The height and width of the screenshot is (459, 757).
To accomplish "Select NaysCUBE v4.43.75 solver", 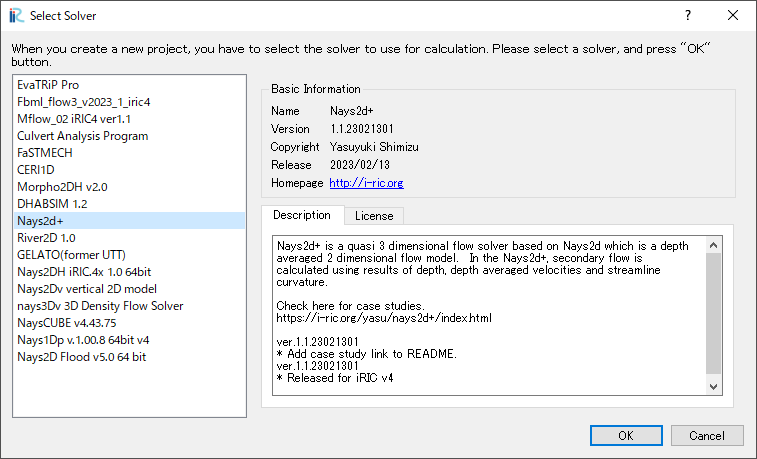I will 129,323.
